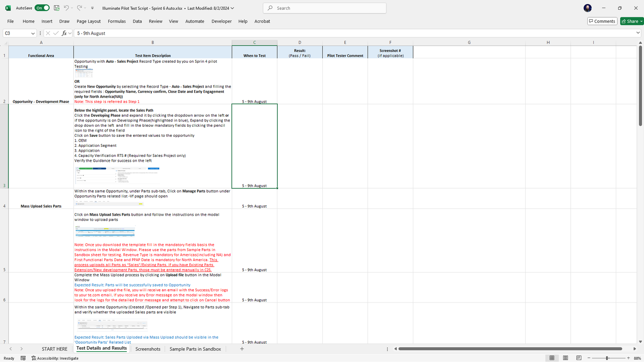Image resolution: width=644 pixels, height=362 pixels.
Task: Open Customize Quick Access Toolbar dropdown
Action: (93, 8)
